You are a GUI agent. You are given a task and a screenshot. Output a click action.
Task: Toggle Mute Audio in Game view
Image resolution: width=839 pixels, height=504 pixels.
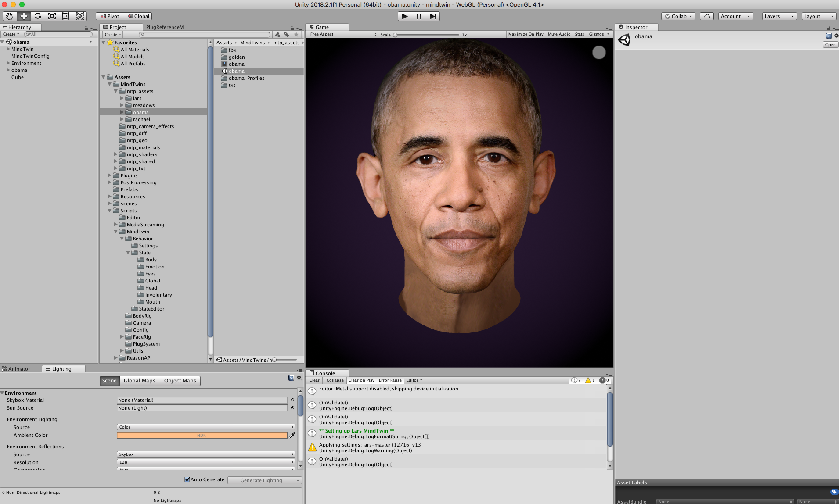(x=559, y=34)
